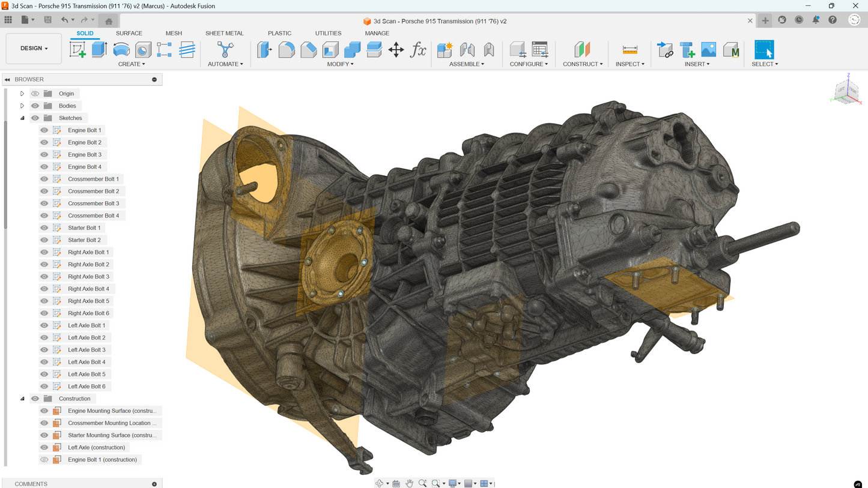The image size is (868, 488).
Task: Click the Measure tool icon
Action: pyautogui.click(x=630, y=50)
